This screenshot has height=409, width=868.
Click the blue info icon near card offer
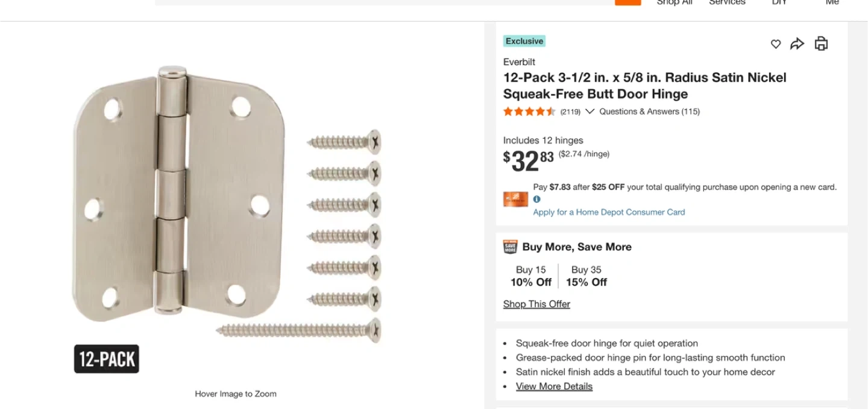click(536, 199)
